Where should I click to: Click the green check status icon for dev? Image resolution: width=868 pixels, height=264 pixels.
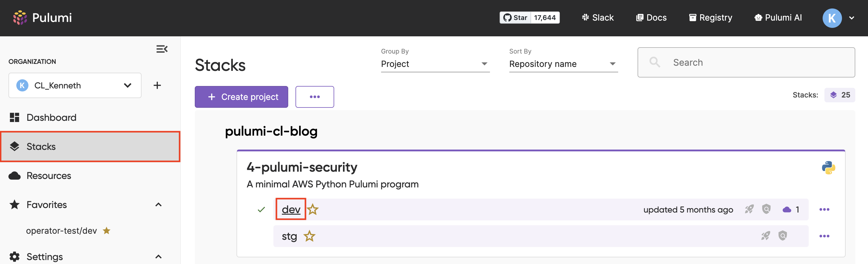pyautogui.click(x=261, y=210)
